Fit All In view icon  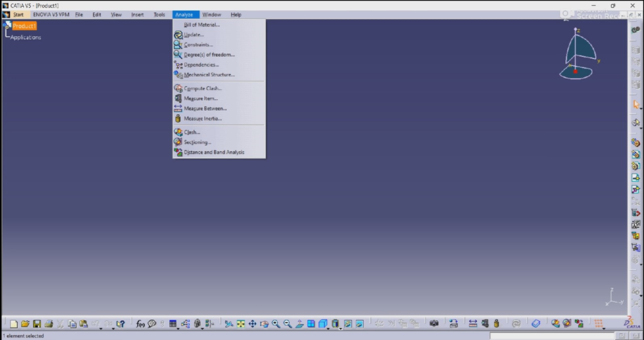(240, 324)
